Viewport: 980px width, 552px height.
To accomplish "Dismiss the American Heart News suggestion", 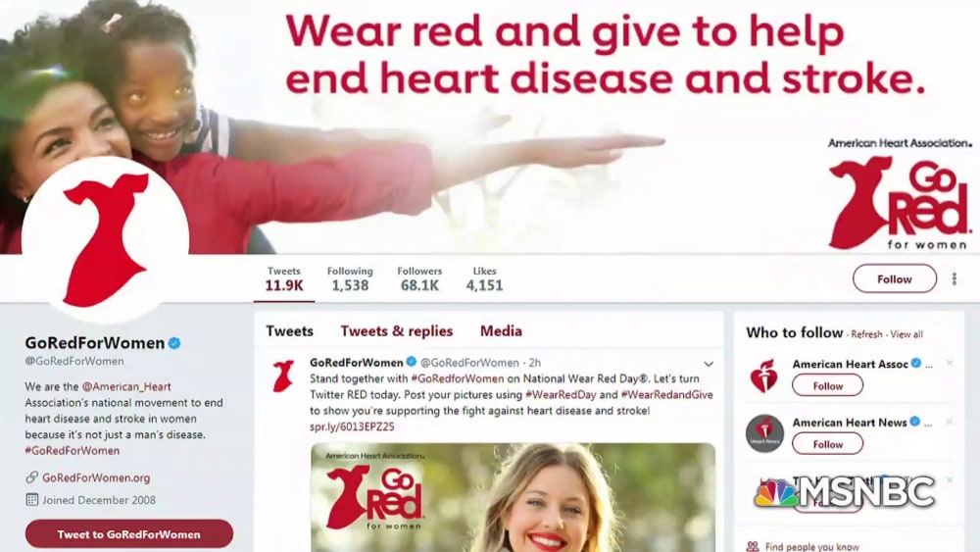I will click(x=949, y=422).
